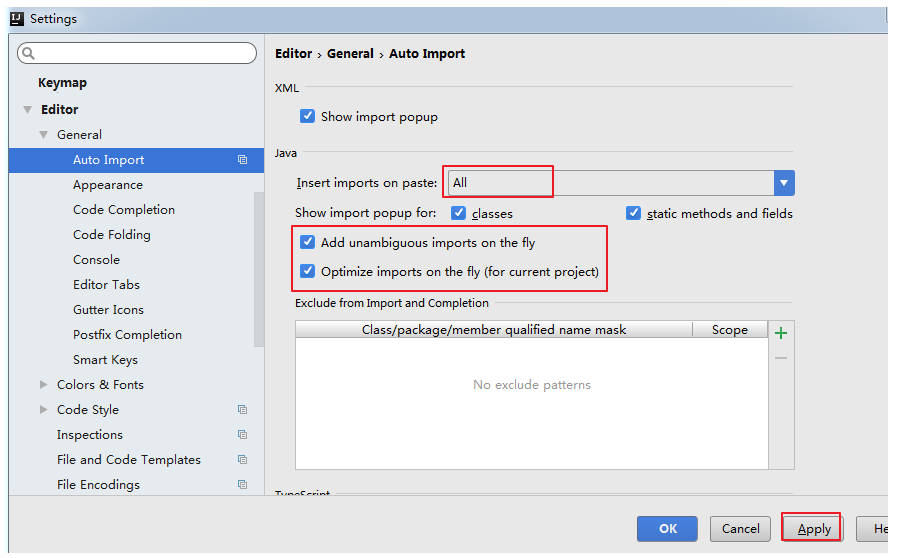Click the Scope column header

[729, 330]
